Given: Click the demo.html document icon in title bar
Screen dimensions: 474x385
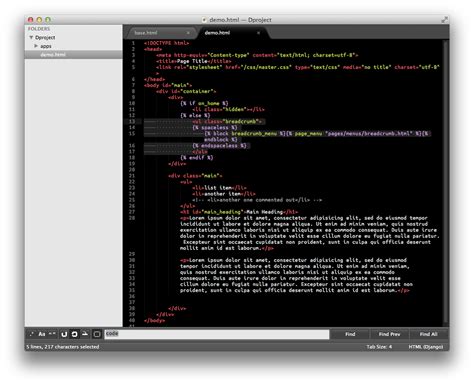Looking at the screenshot, I should click(204, 20).
